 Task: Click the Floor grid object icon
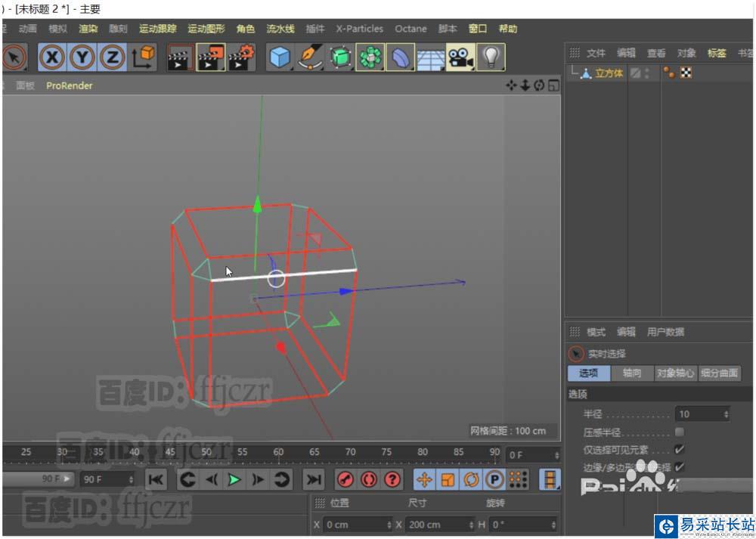pyautogui.click(x=430, y=57)
